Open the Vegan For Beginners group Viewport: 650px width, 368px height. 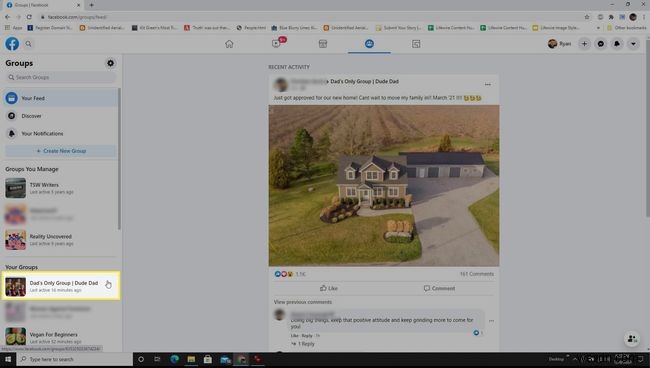(x=61, y=337)
